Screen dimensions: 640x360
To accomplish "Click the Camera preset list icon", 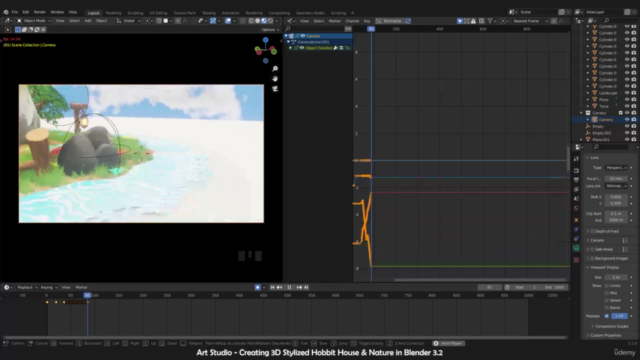I will point(625,240).
